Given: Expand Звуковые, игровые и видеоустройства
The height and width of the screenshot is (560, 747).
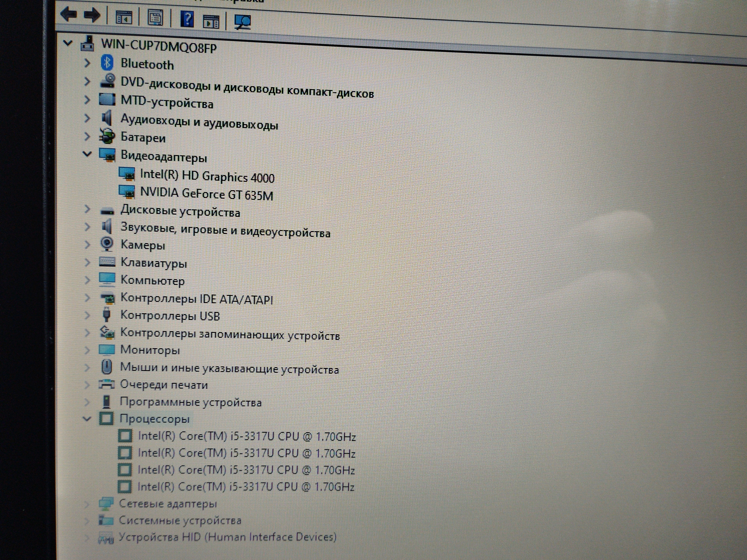Looking at the screenshot, I should 87,227.
